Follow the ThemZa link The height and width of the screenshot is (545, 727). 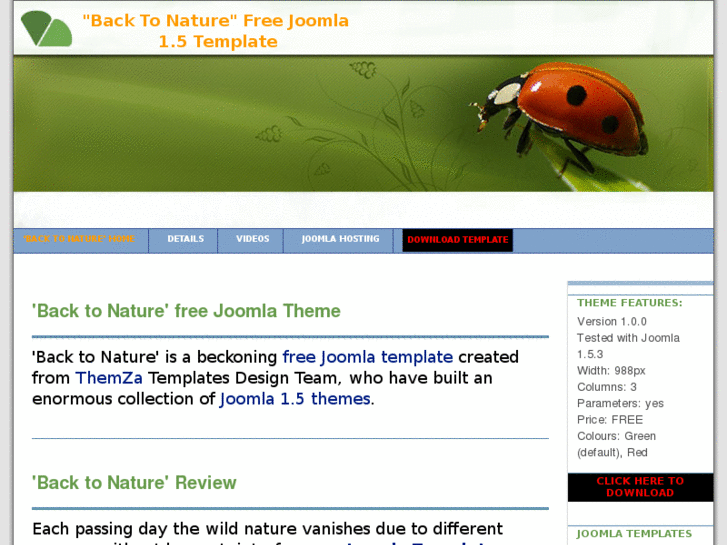pos(109,378)
